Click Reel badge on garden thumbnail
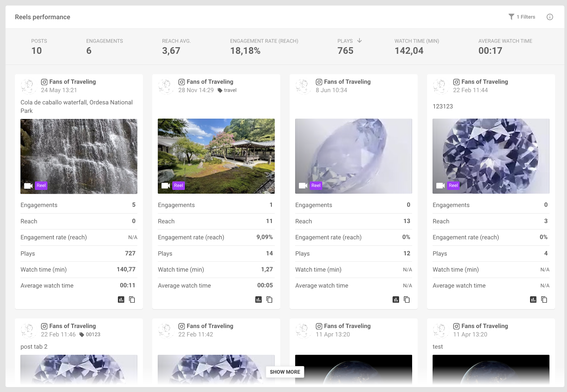This screenshot has height=392, width=567. 179,186
